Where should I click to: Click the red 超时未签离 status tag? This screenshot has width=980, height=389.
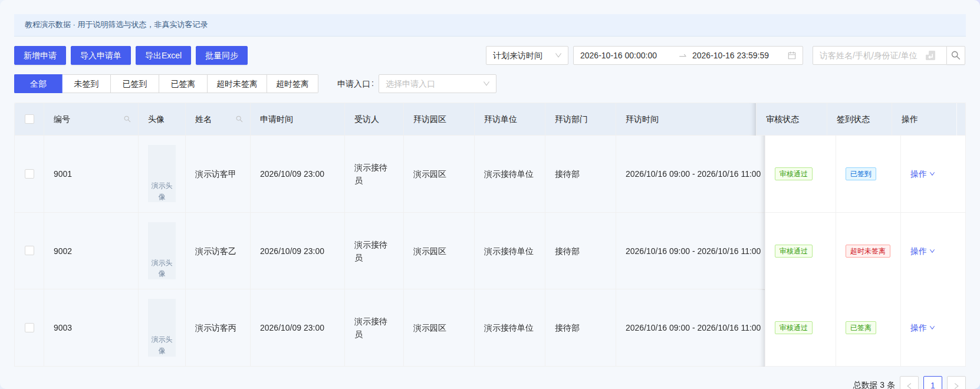pos(868,251)
